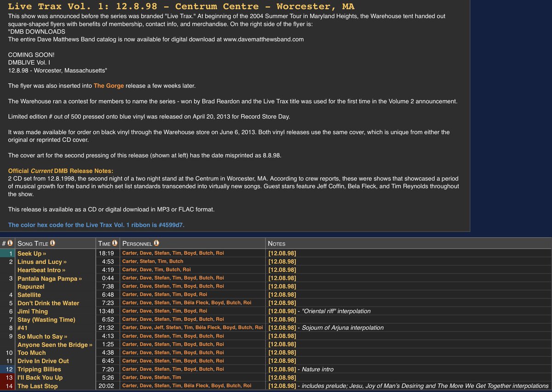Screen dimensions: 552x392
Task: Click Butch in the Linus and Lucy row
Action: [x=177, y=261]
